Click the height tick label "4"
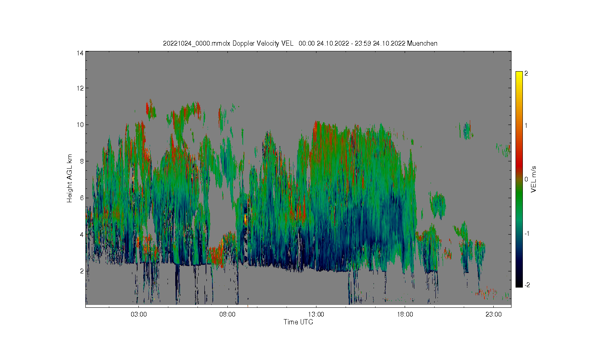The image size is (607, 364). click(x=82, y=234)
